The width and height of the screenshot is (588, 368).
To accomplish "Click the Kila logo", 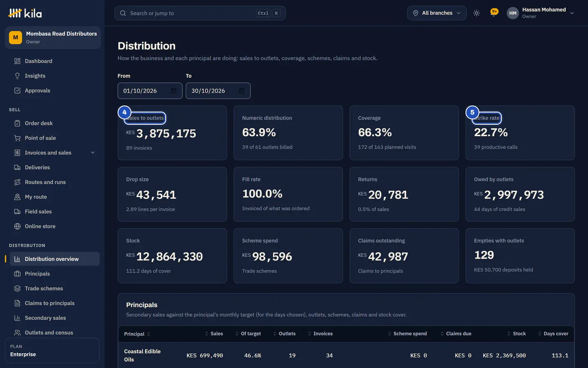I will 25,13.
